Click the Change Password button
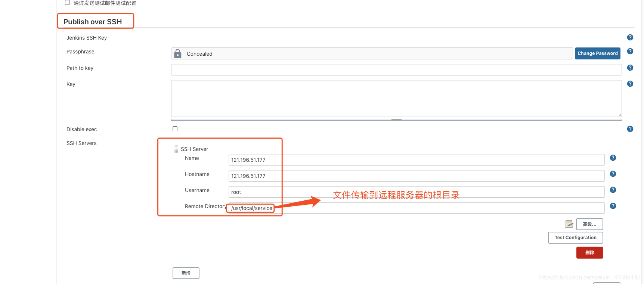 tap(598, 53)
